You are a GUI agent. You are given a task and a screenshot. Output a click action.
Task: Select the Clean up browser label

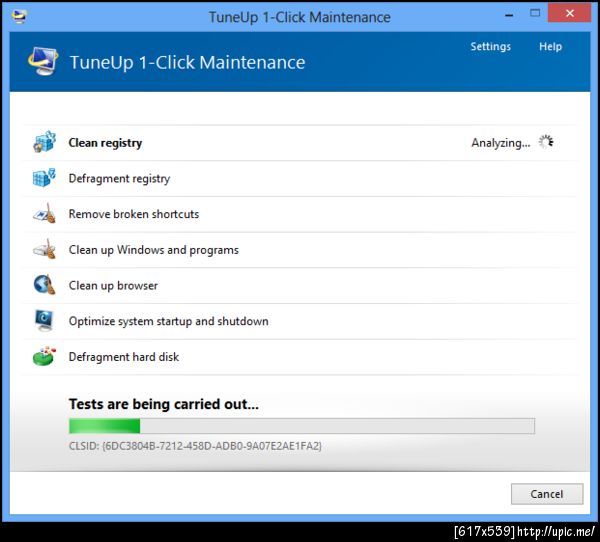point(113,286)
